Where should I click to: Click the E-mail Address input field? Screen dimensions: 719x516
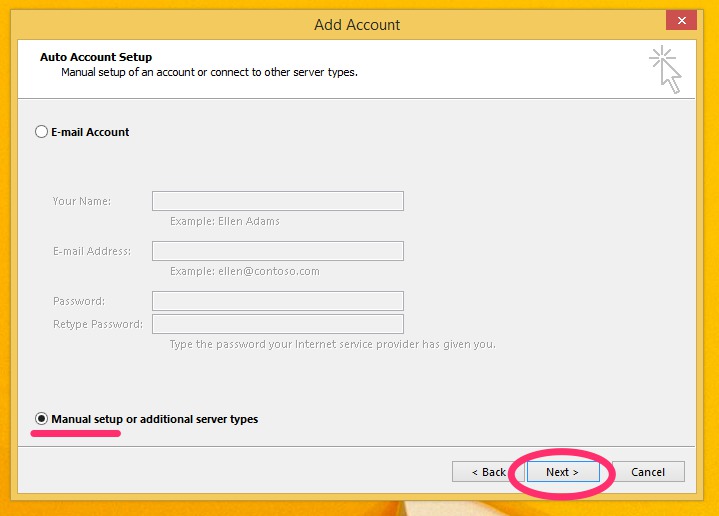pos(278,251)
